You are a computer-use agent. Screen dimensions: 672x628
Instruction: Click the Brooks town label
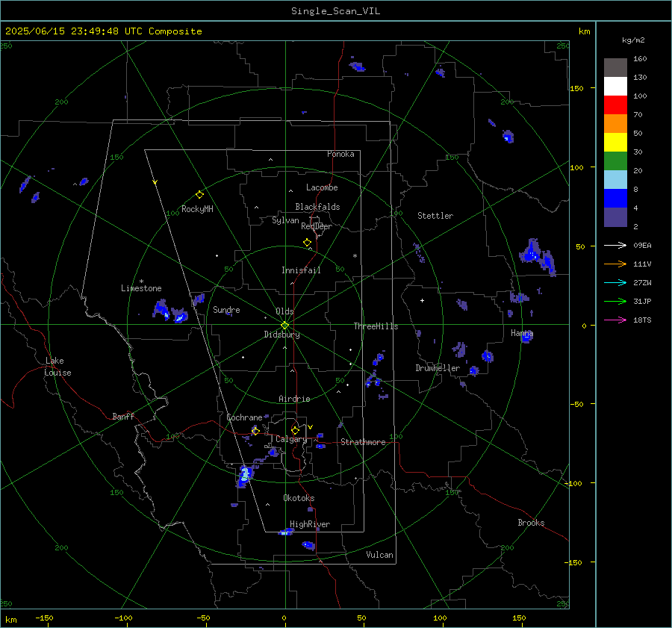[x=531, y=523]
